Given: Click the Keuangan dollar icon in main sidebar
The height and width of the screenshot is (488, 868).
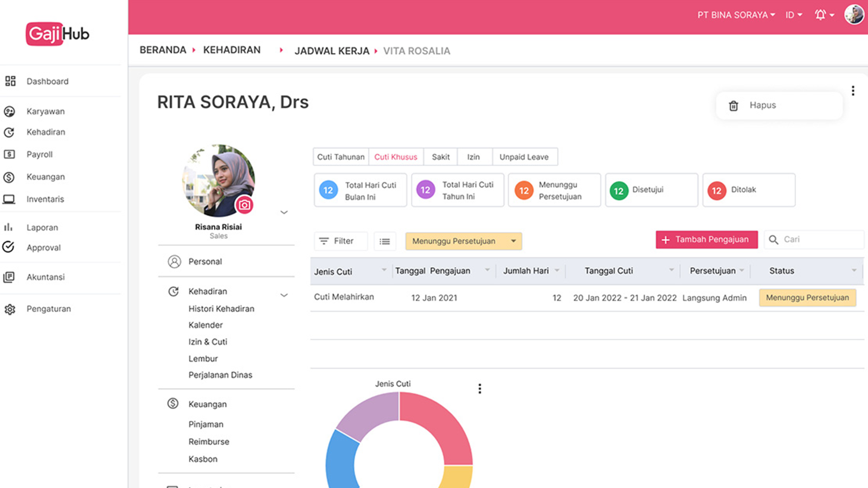Looking at the screenshot, I should [x=9, y=177].
